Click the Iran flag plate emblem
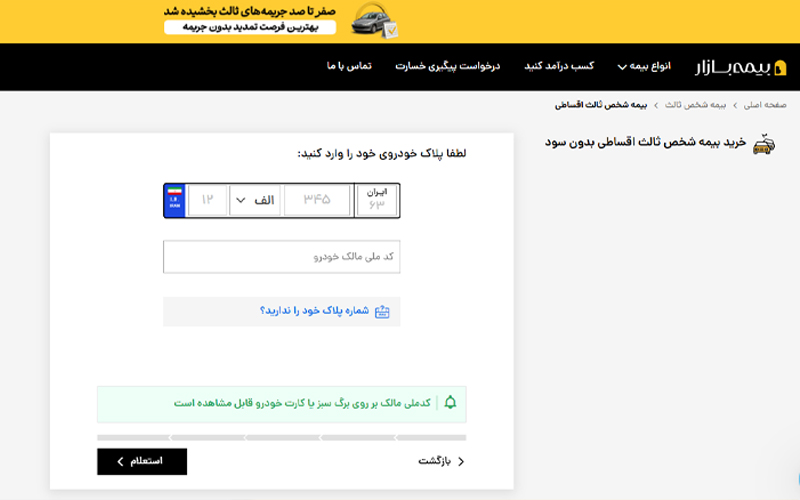The height and width of the screenshot is (500, 800). 174,201
